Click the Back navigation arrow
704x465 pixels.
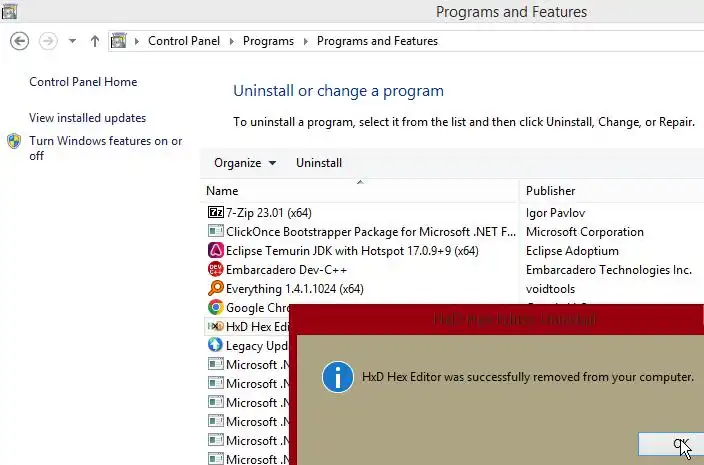[19, 41]
